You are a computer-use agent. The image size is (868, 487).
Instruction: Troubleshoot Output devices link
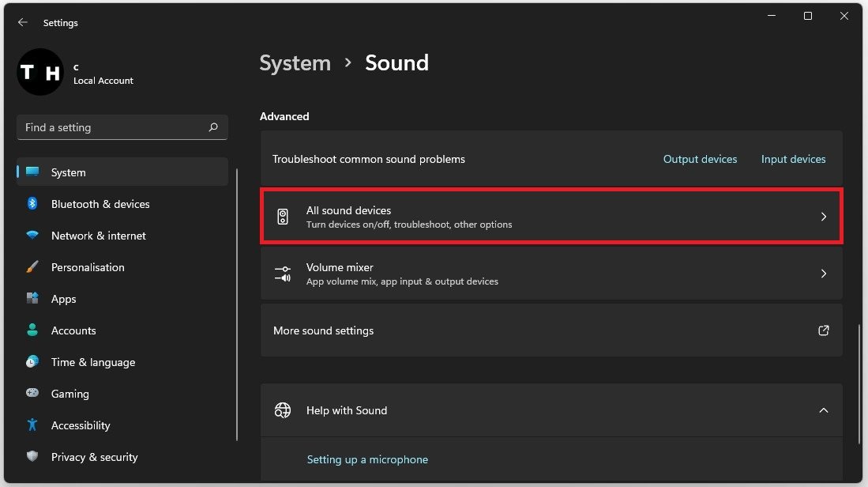coord(700,159)
